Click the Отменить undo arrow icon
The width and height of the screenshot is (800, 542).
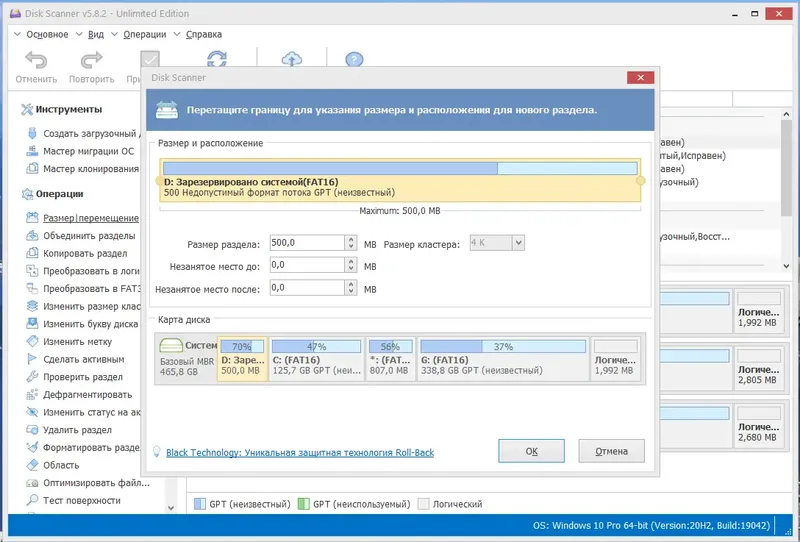click(36, 60)
